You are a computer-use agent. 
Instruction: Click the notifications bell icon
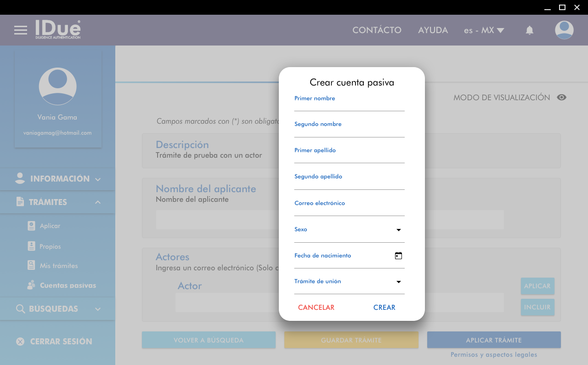[529, 30]
